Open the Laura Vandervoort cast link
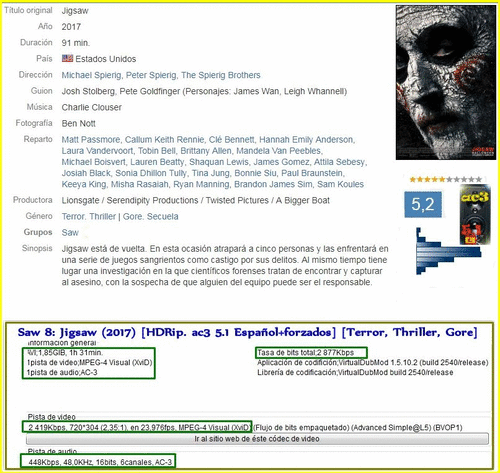 coord(97,151)
